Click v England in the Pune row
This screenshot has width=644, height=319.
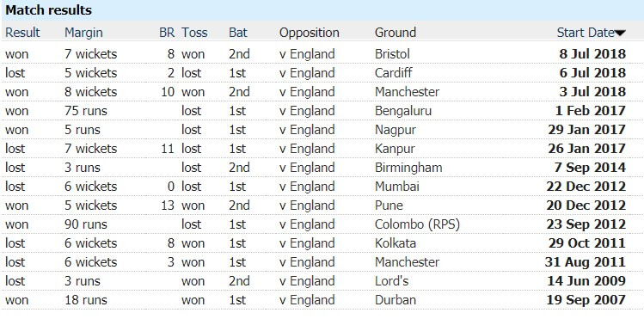click(x=307, y=206)
